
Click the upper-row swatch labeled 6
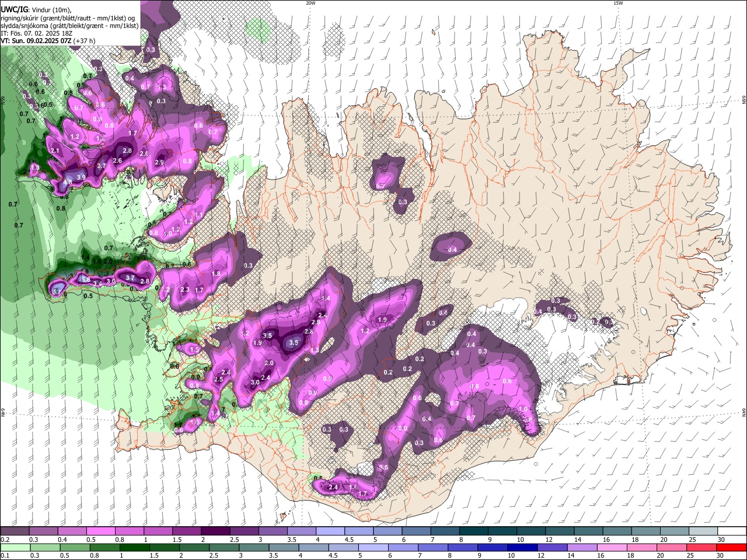click(x=417, y=531)
